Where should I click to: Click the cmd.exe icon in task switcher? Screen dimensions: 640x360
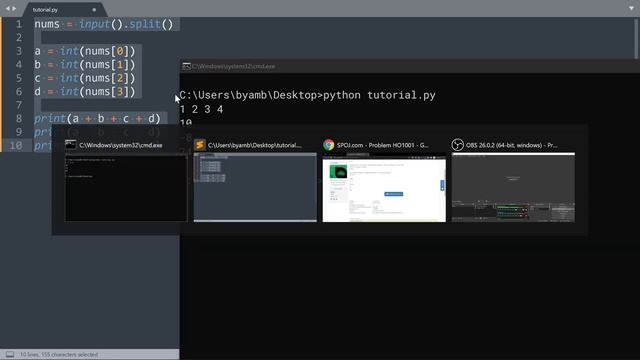pyautogui.click(x=71, y=145)
